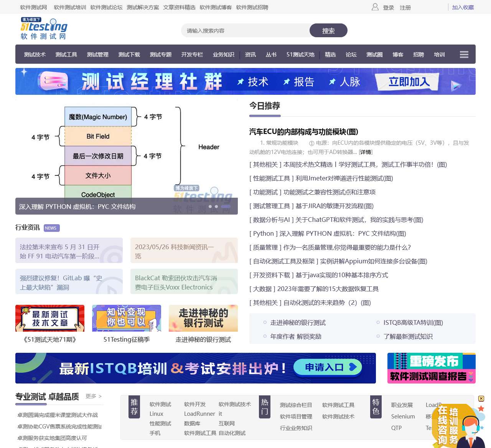The width and height of the screenshot is (491, 448).
Task: Click 了解最新测试知识 link
Action: [408, 336]
